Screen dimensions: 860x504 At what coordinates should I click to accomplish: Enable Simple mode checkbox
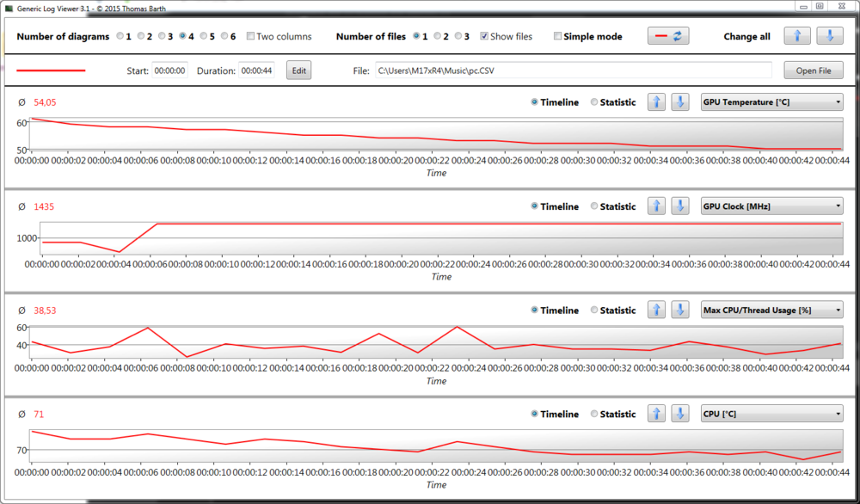557,37
